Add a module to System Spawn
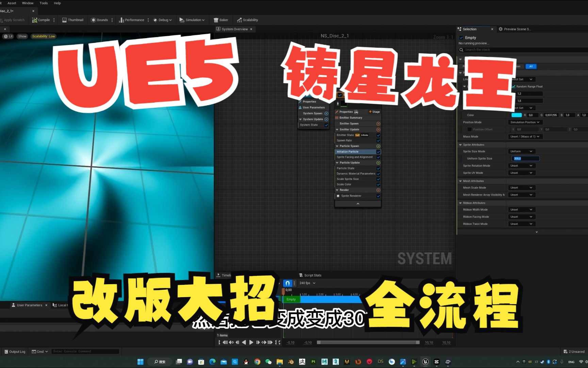The width and height of the screenshot is (588, 368). (x=326, y=113)
